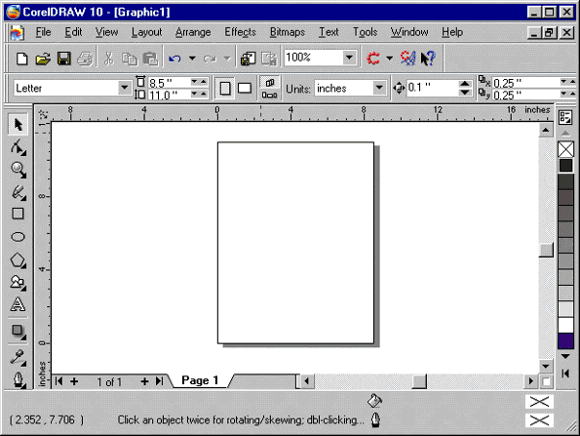Select the Eyedropper tool
The image size is (580, 436).
coord(18,357)
